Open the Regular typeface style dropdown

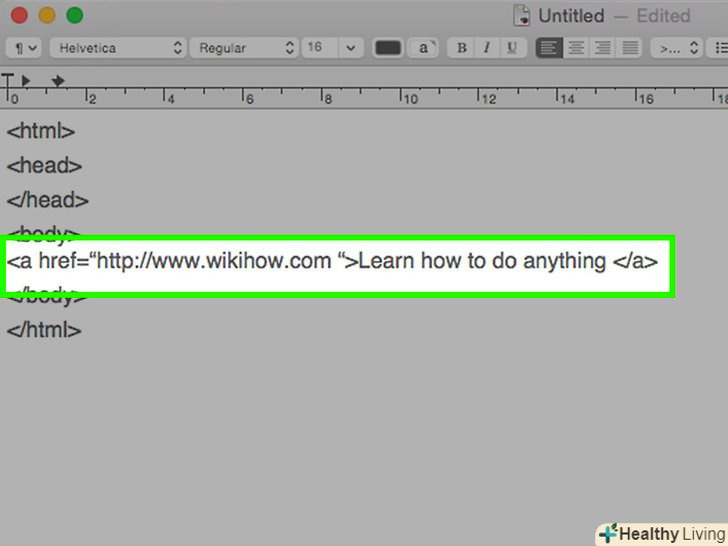[x=243, y=48]
